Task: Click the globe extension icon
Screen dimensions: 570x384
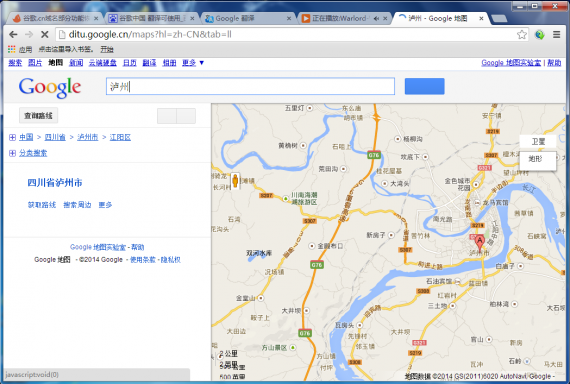Action: point(539,35)
